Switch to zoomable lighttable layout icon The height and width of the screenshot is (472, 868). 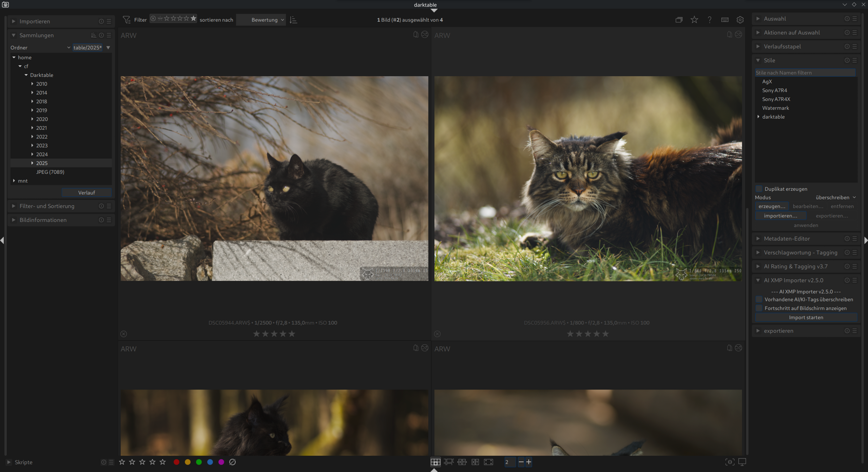pos(448,462)
